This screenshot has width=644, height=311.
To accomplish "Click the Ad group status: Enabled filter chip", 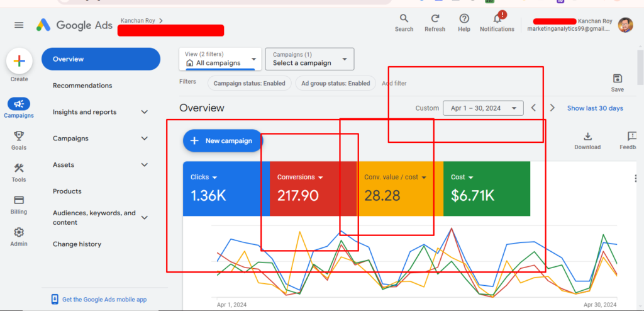I will click(336, 83).
